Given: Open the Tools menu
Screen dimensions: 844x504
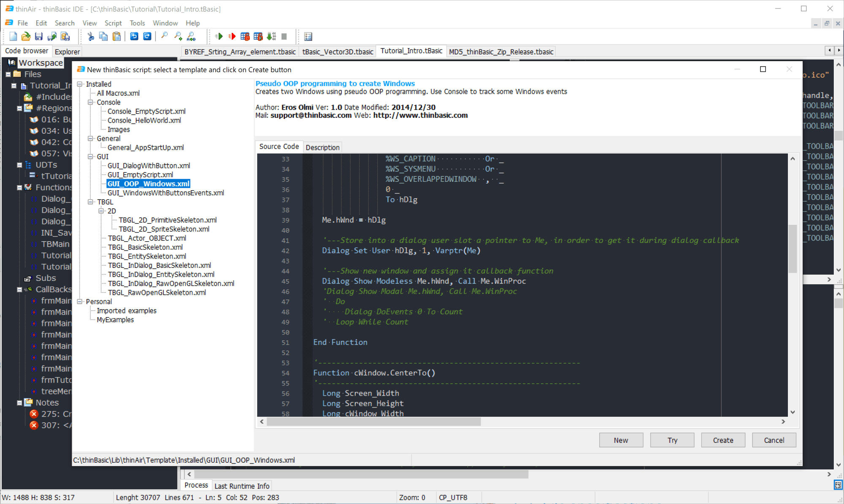Looking at the screenshot, I should coord(137,23).
